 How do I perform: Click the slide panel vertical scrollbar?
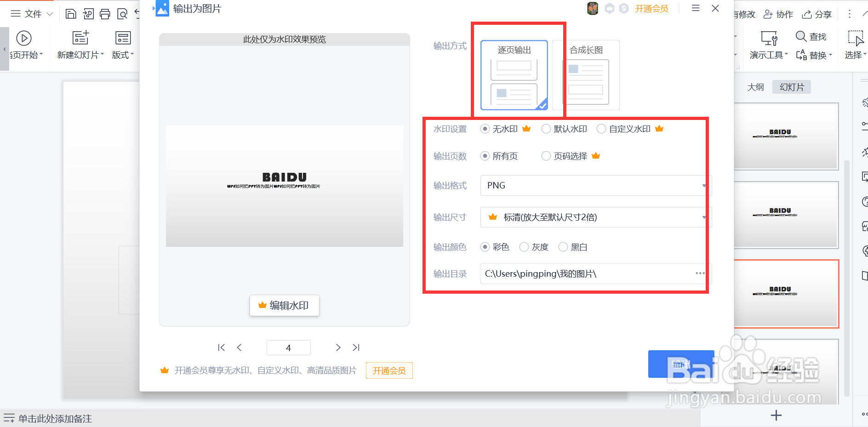coord(847,278)
